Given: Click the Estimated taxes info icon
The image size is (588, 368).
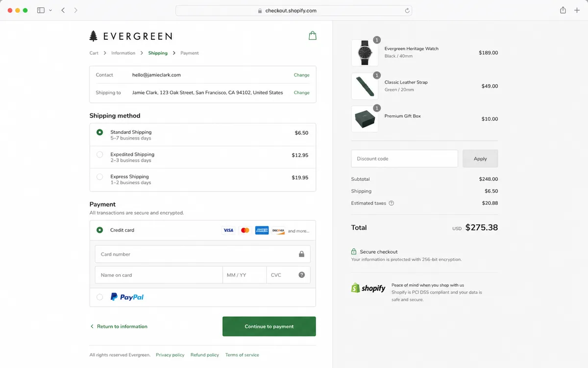Looking at the screenshot, I should (391, 203).
